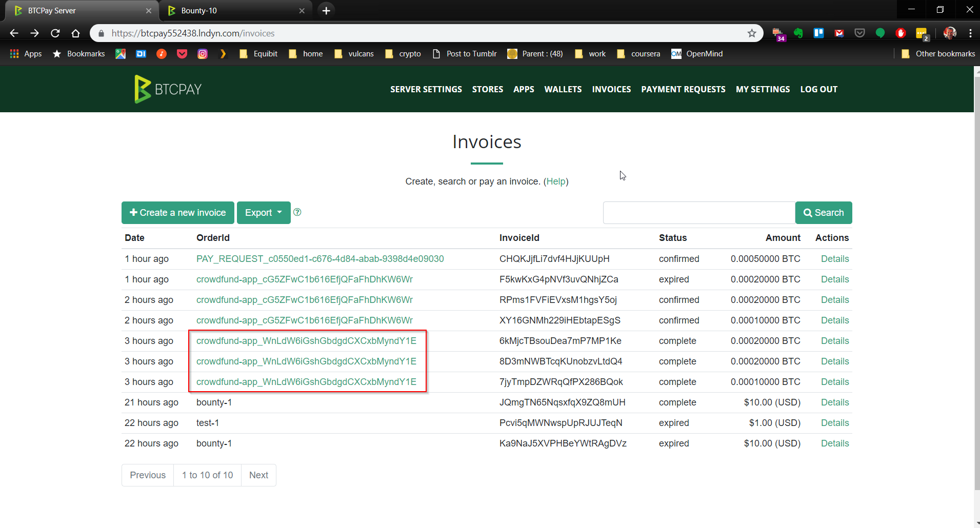Open Apps shortcut in bookmarks bar
Viewport: 980px width, 528px height.
click(x=26, y=54)
